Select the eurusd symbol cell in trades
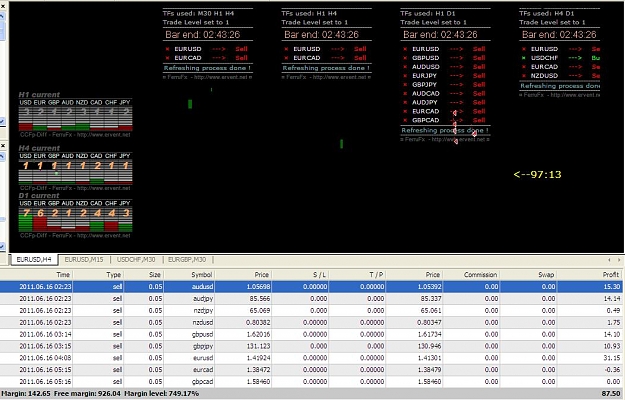The width and height of the screenshot is (625, 400). click(203, 358)
